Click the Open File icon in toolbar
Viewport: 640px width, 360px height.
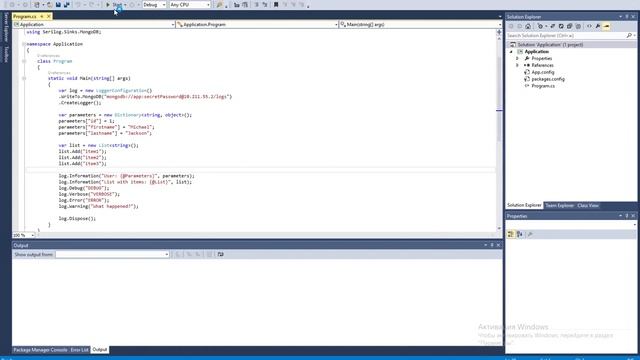point(49,5)
